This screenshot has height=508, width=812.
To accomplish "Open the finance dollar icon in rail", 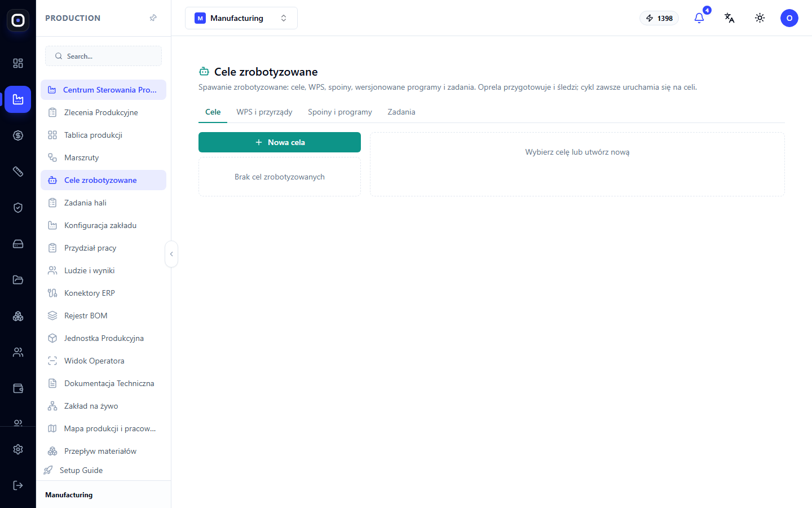I will pyautogui.click(x=18, y=135).
